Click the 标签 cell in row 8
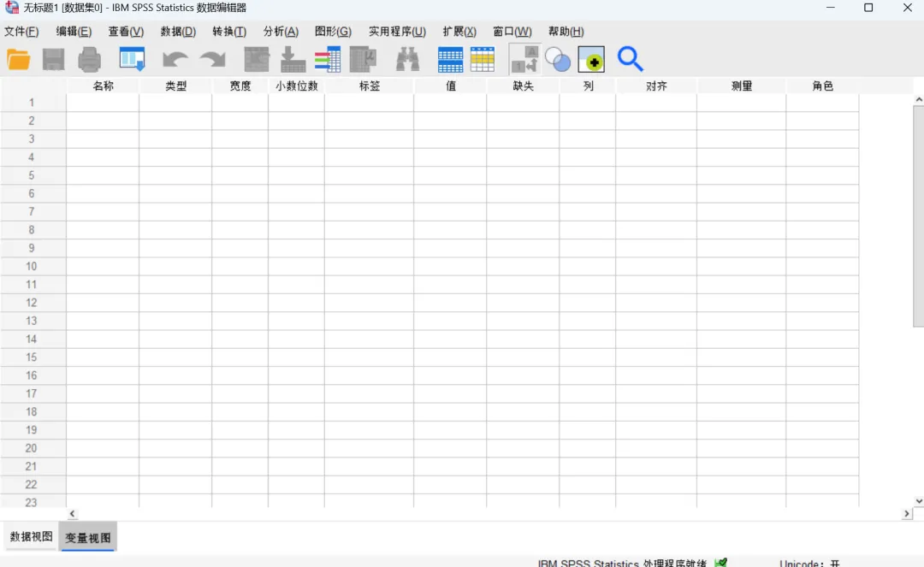The height and width of the screenshot is (567, 924). pos(370,230)
